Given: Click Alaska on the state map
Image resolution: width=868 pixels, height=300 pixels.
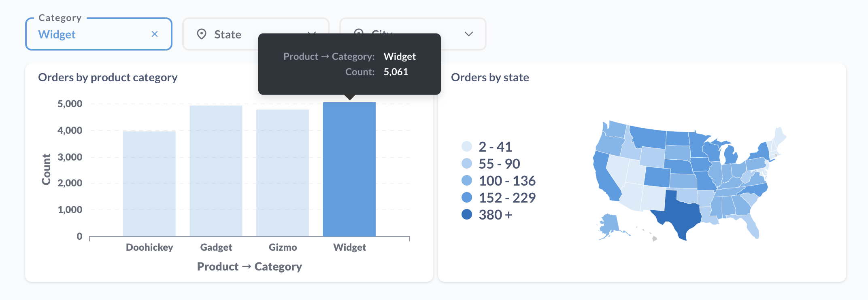Looking at the screenshot, I should click(609, 224).
